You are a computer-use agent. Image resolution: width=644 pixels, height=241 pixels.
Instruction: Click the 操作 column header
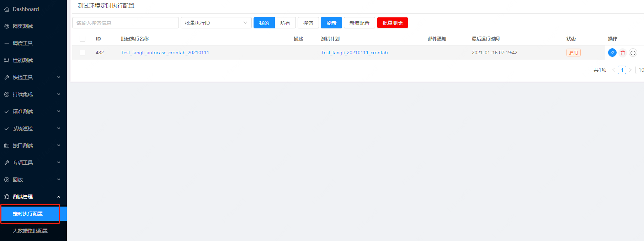click(613, 39)
